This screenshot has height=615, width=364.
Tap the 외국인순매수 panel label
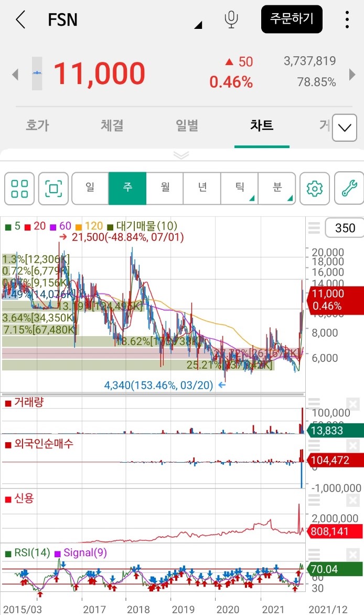coord(39,444)
